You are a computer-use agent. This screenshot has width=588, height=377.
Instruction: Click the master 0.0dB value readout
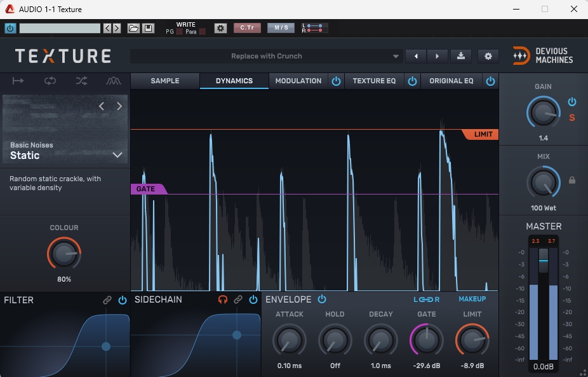544,366
